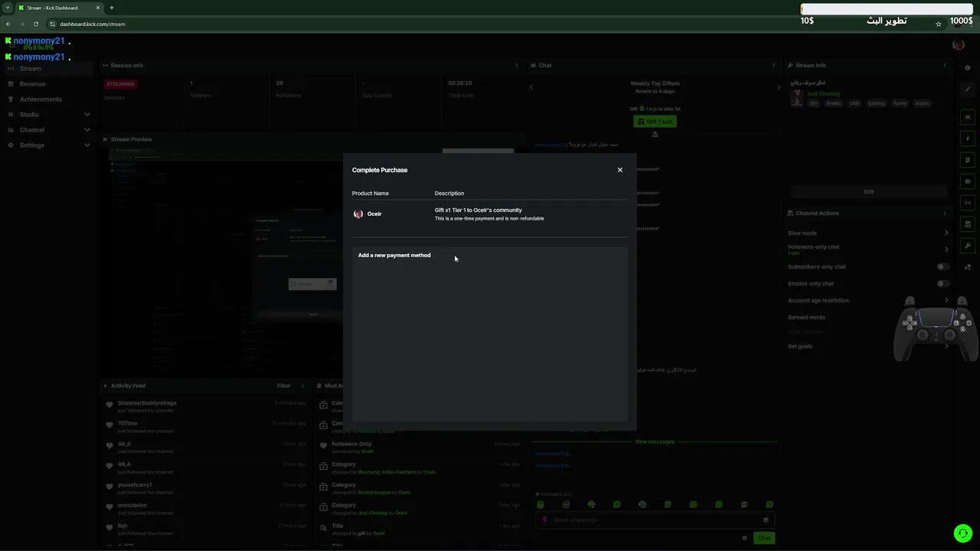
Task: Click pencil edit icon in right toolbar
Action: click(x=968, y=90)
